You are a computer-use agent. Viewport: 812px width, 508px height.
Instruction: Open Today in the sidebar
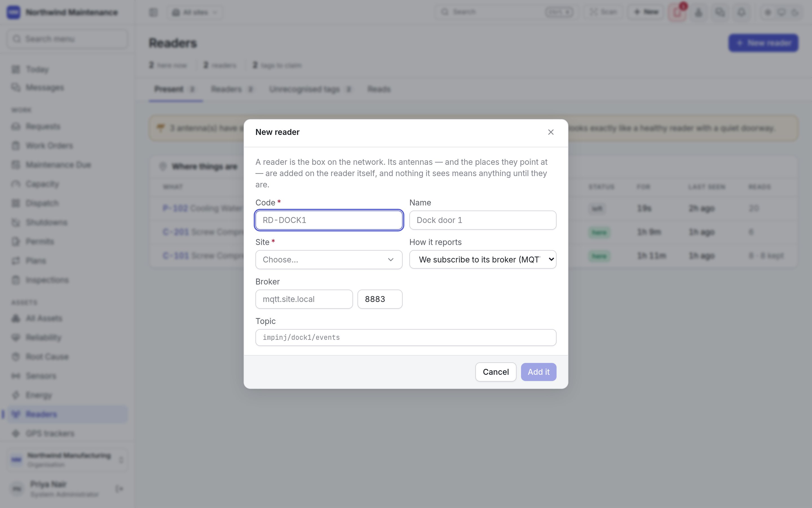[67, 69]
